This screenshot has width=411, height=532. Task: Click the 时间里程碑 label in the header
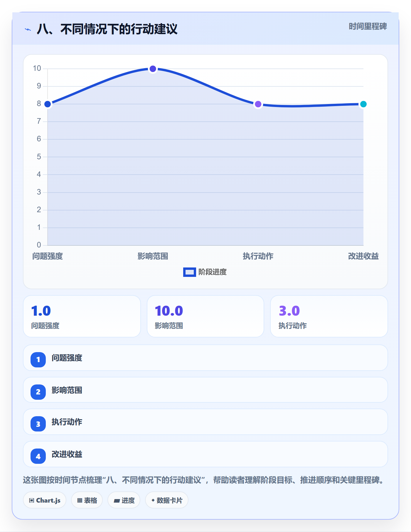(368, 26)
